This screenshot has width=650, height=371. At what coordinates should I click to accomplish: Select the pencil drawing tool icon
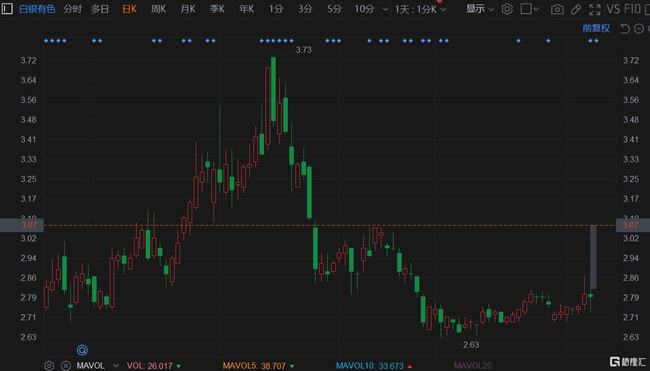click(x=576, y=9)
